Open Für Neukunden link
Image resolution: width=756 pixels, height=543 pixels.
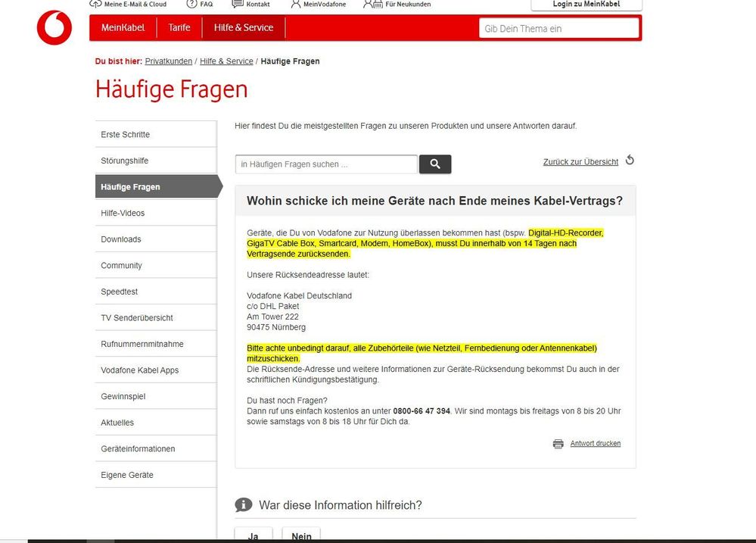397,4
